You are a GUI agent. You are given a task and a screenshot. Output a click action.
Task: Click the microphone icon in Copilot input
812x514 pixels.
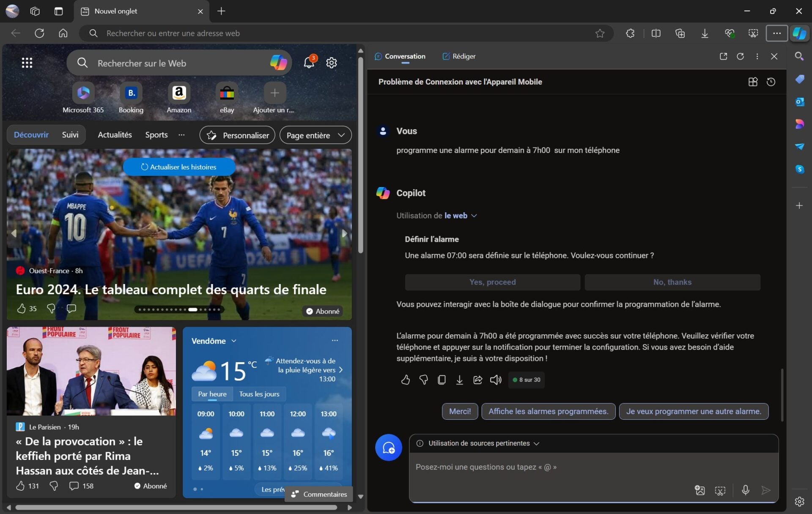[x=746, y=490]
